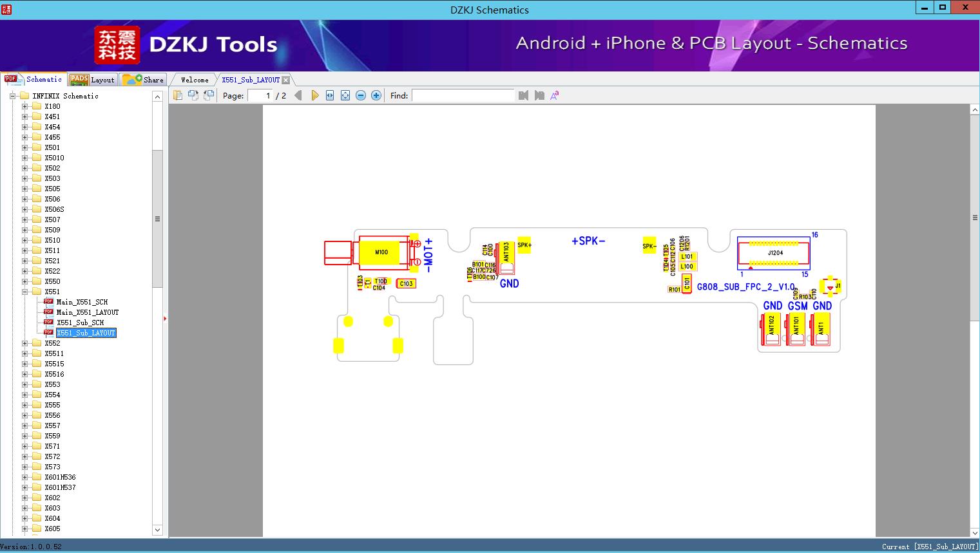Screen dimensions: 980x553
Task: Go to the next page arrow
Action: coord(314,95)
